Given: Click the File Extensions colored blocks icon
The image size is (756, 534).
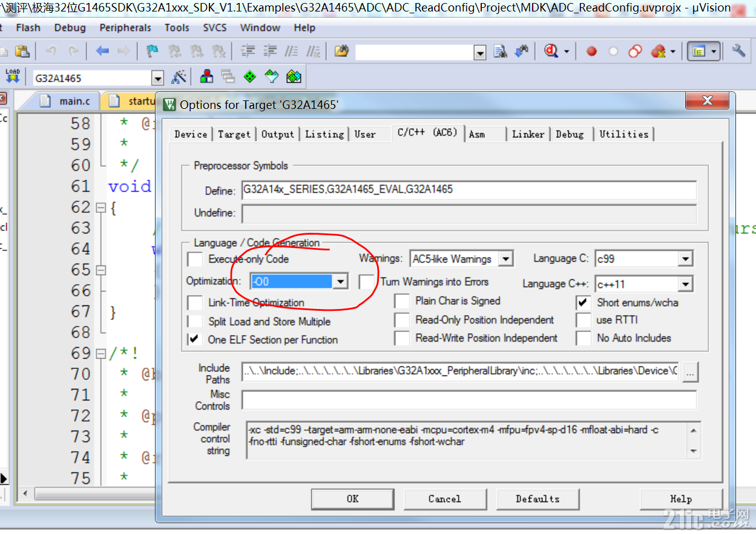Looking at the screenshot, I should point(206,77).
